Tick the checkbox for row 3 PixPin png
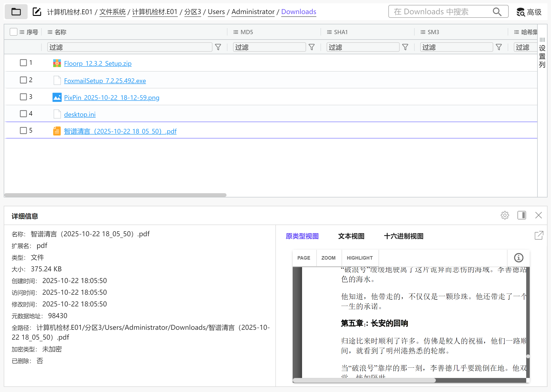Image resolution: width=551 pixels, height=392 pixels. point(23,97)
